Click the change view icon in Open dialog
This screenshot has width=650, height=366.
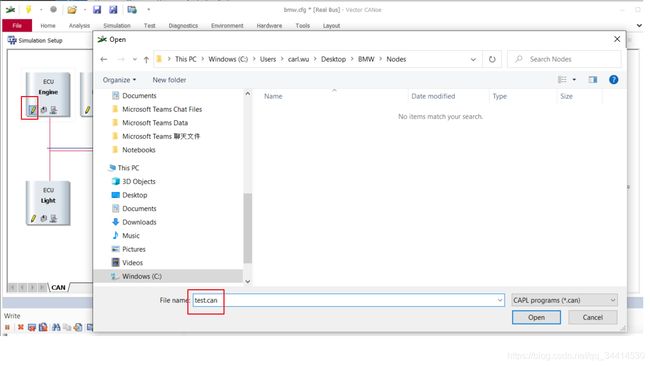pos(562,80)
